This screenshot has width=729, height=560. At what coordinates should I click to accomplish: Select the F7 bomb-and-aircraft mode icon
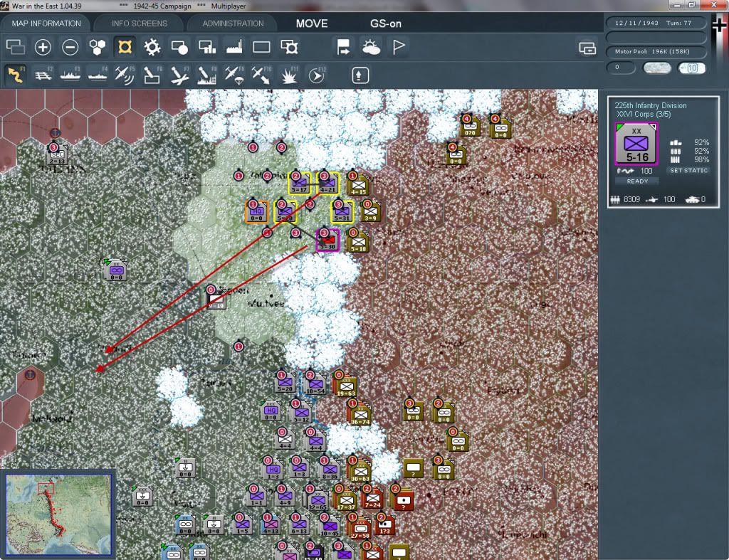pyautogui.click(x=179, y=75)
